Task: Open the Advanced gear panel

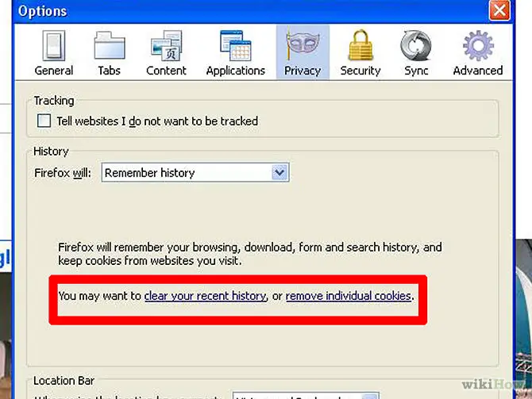Action: coord(478,52)
